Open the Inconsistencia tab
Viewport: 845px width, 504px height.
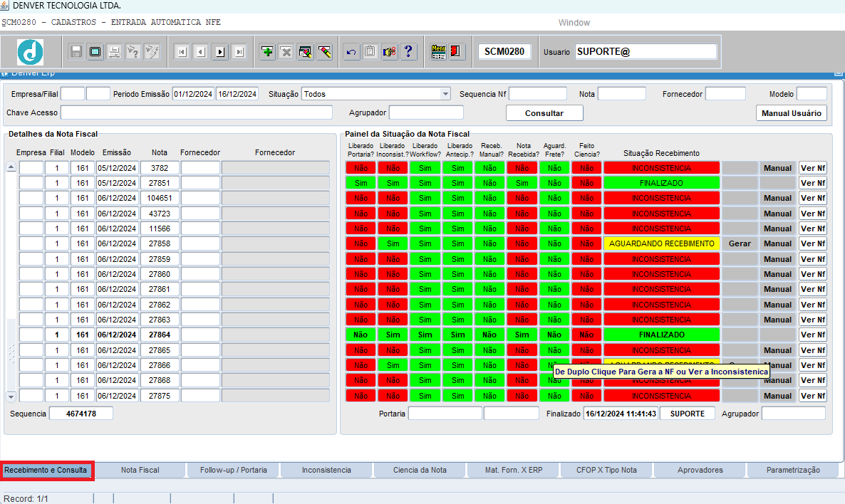coord(326,470)
